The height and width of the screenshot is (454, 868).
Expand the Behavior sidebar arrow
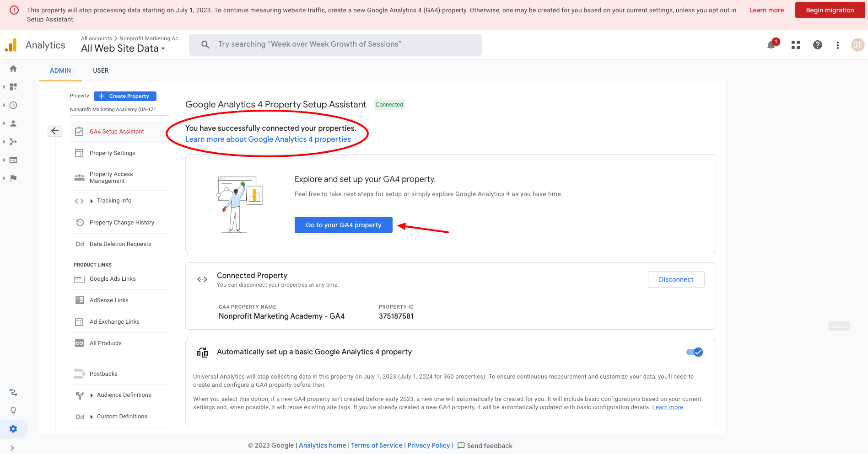click(x=4, y=160)
